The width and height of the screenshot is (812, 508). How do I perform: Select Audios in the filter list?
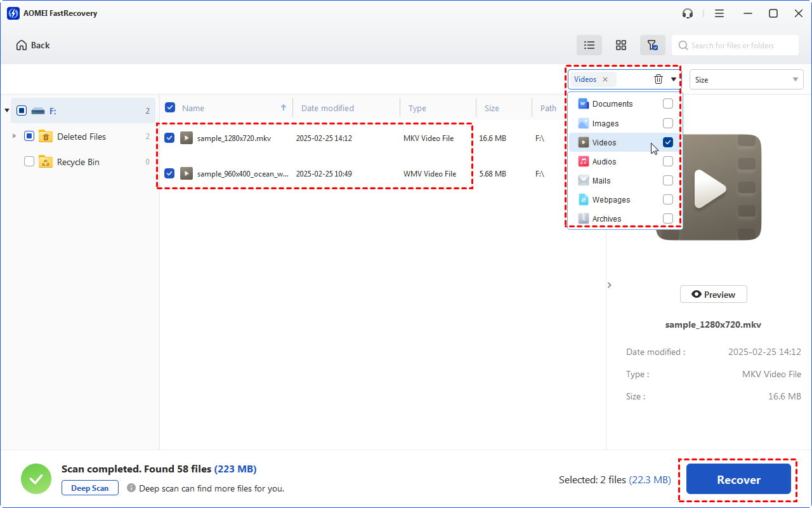(x=604, y=162)
